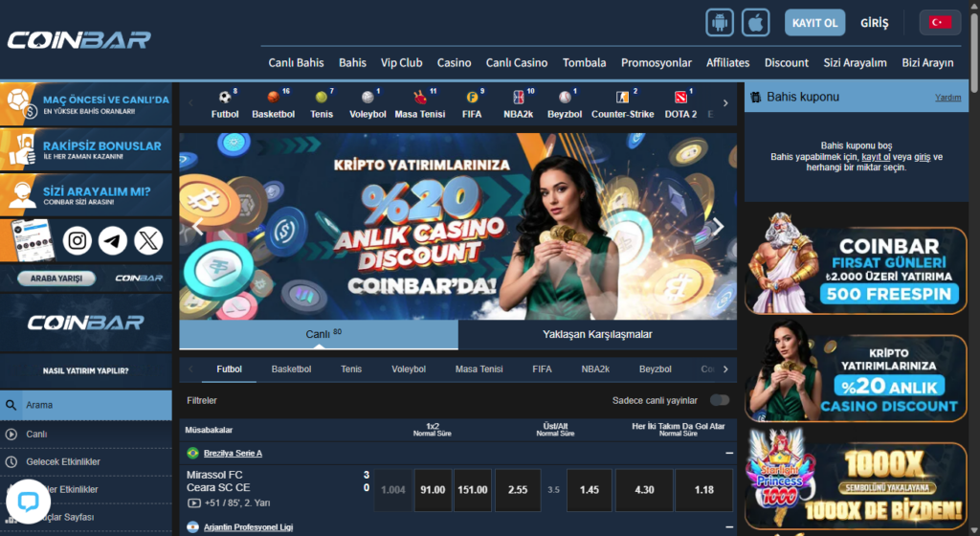Open the X (Twitter) social icon
This screenshot has width=980, height=536.
tap(148, 240)
